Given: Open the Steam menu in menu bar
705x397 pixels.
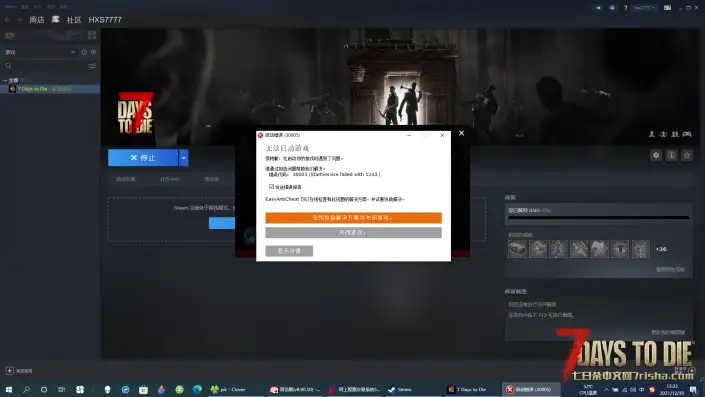Looking at the screenshot, I should coord(11,7).
